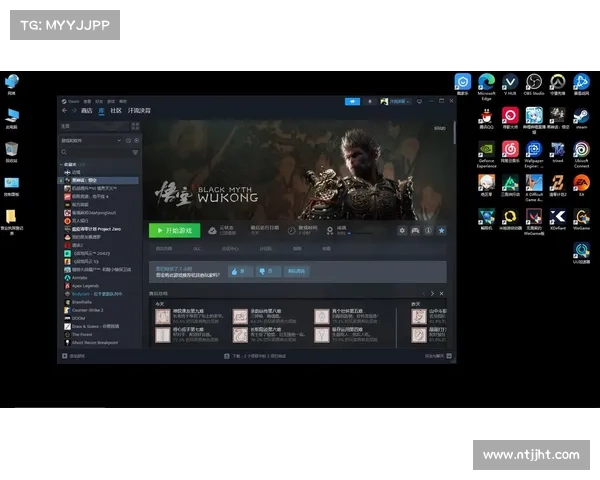Click the DLC sub-tab
This screenshot has height=480, width=600.
197,249
